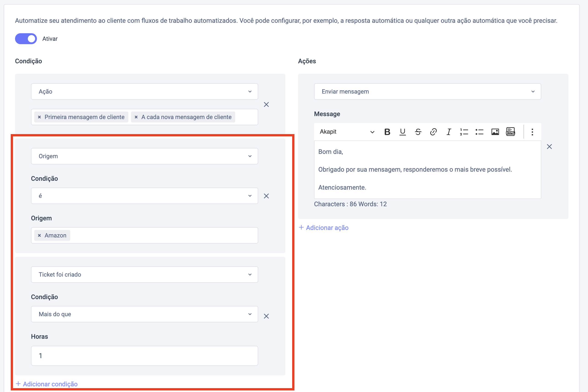Insert a link in the message

[x=433, y=132]
